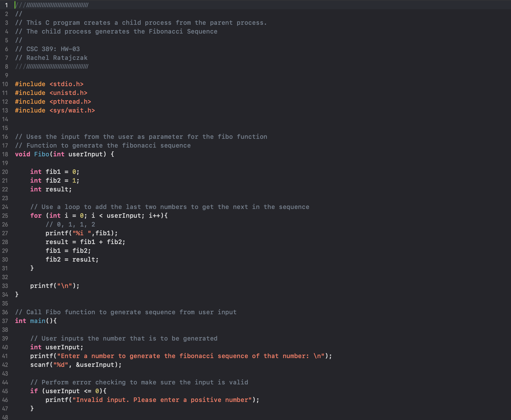Click the 'Uses the input from the user' comment

(141, 137)
